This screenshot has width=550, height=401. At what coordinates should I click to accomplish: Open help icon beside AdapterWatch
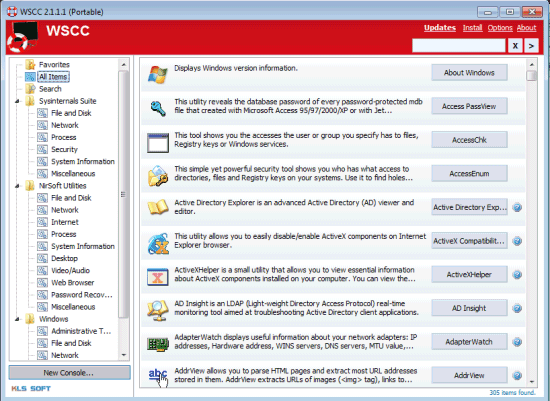pyautogui.click(x=517, y=342)
